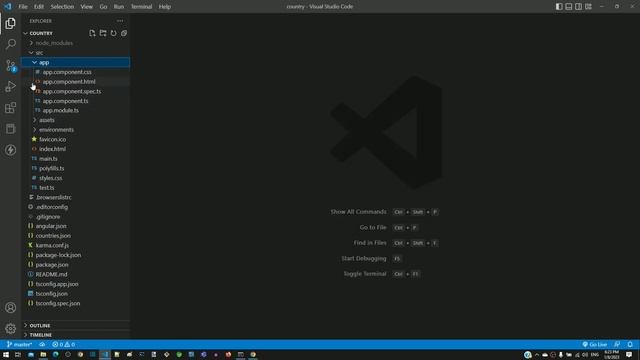Toggle bottom panel layout icon

click(x=569, y=7)
